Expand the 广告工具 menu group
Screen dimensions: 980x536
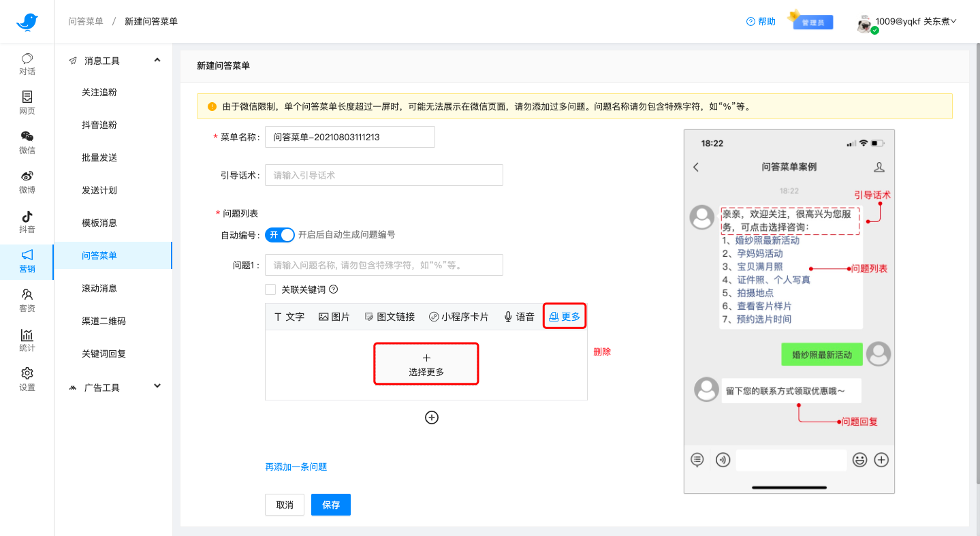(x=114, y=385)
